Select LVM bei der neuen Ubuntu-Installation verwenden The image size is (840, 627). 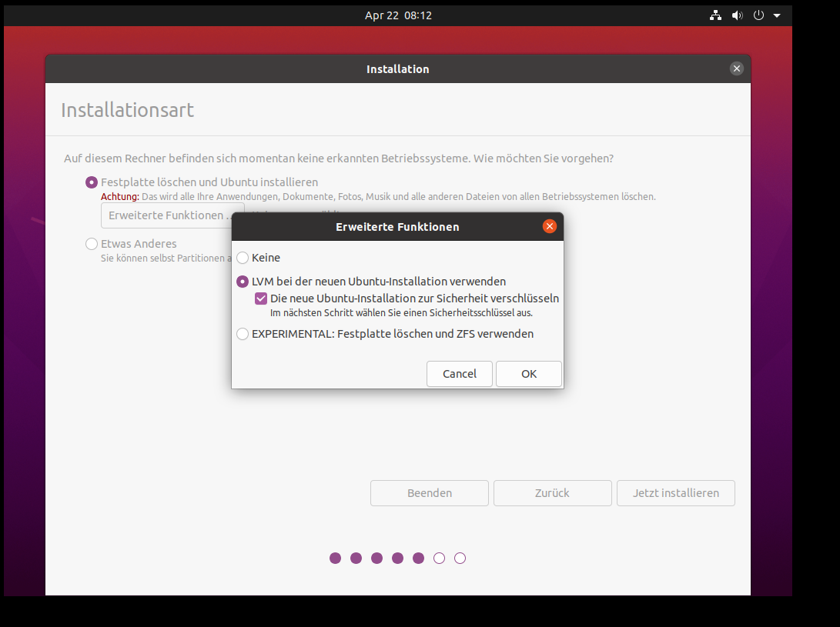pyautogui.click(x=243, y=281)
